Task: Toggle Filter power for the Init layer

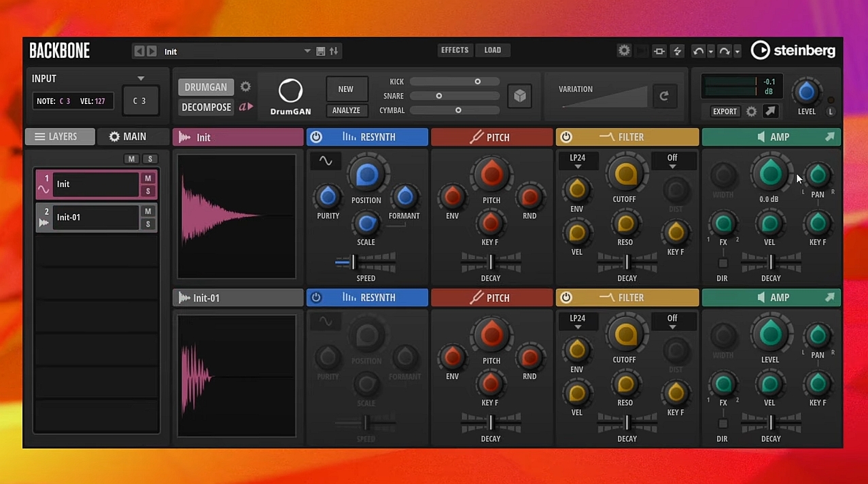Action: coord(566,137)
